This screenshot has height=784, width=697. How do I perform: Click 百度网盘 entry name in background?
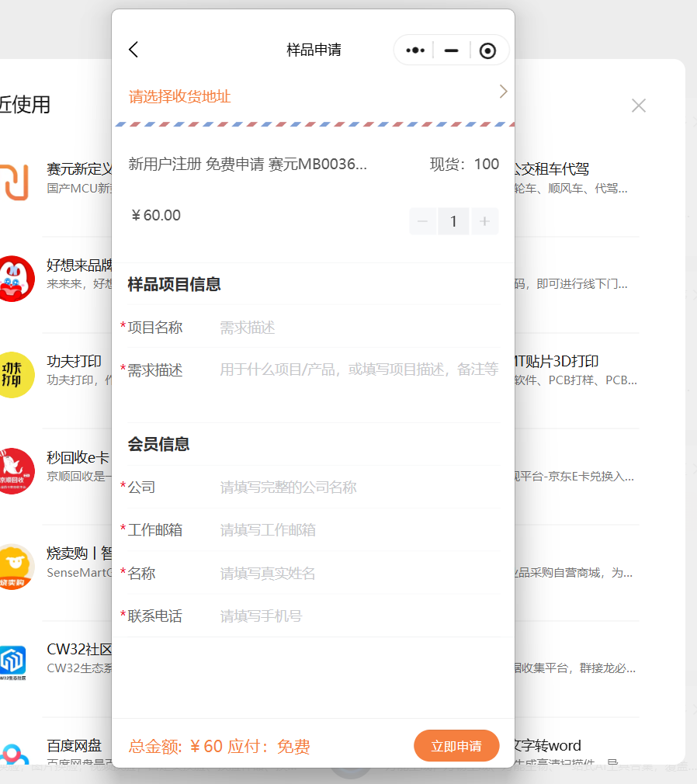point(74,745)
